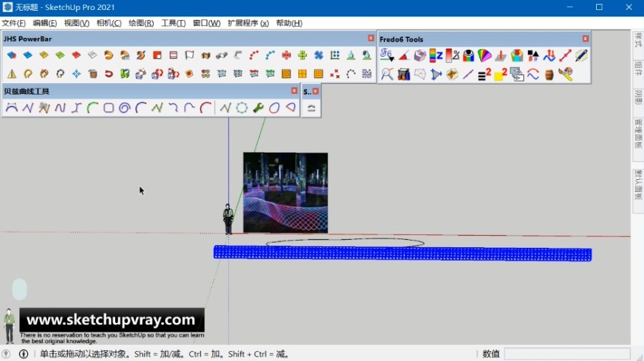The image size is (644, 361).
Task: Click the spiral icon in Bezier toolbar
Action: [125, 107]
